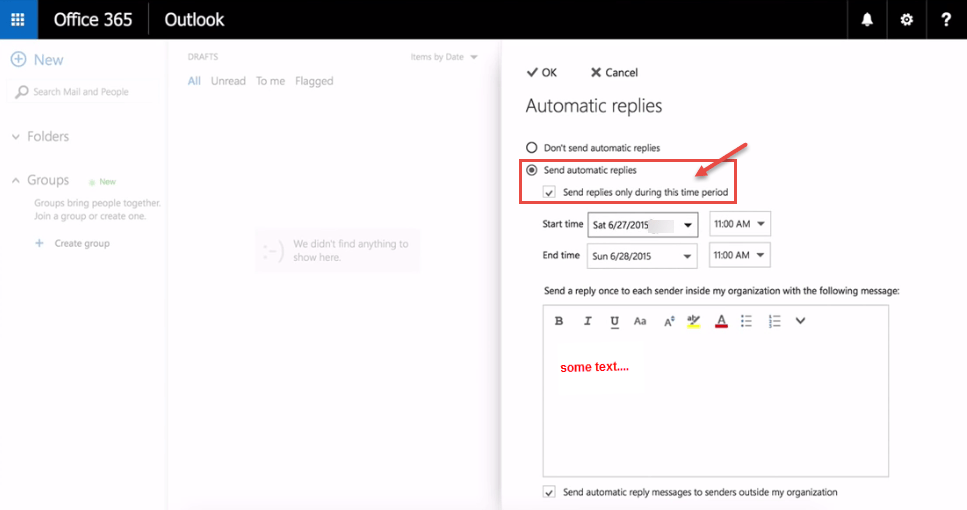The height and width of the screenshot is (510, 967).
Task: Open the End time hour dropdown
Action: (x=739, y=255)
